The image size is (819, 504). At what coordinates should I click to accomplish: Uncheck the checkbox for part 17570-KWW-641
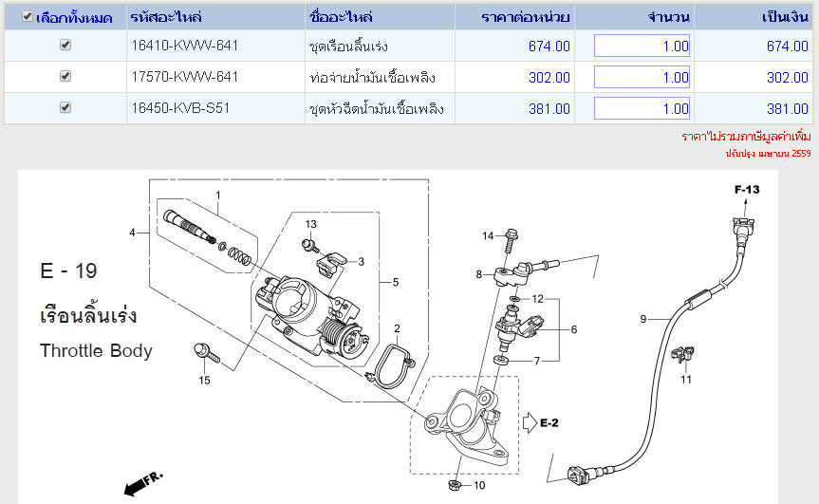[x=65, y=76]
